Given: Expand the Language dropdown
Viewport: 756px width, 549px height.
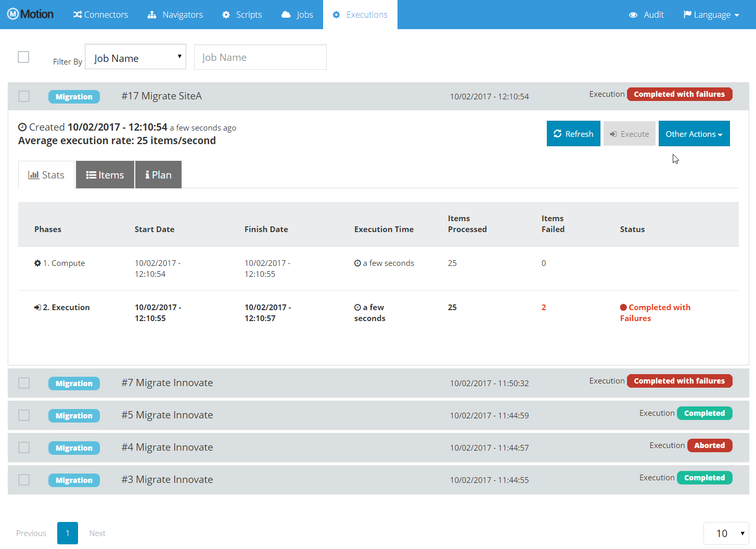Looking at the screenshot, I should click(711, 15).
